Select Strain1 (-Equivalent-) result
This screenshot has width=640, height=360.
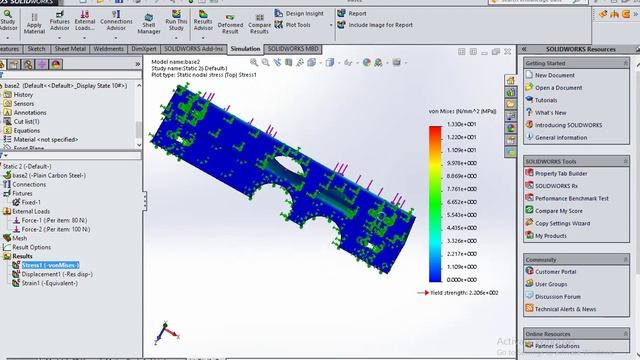pos(49,283)
